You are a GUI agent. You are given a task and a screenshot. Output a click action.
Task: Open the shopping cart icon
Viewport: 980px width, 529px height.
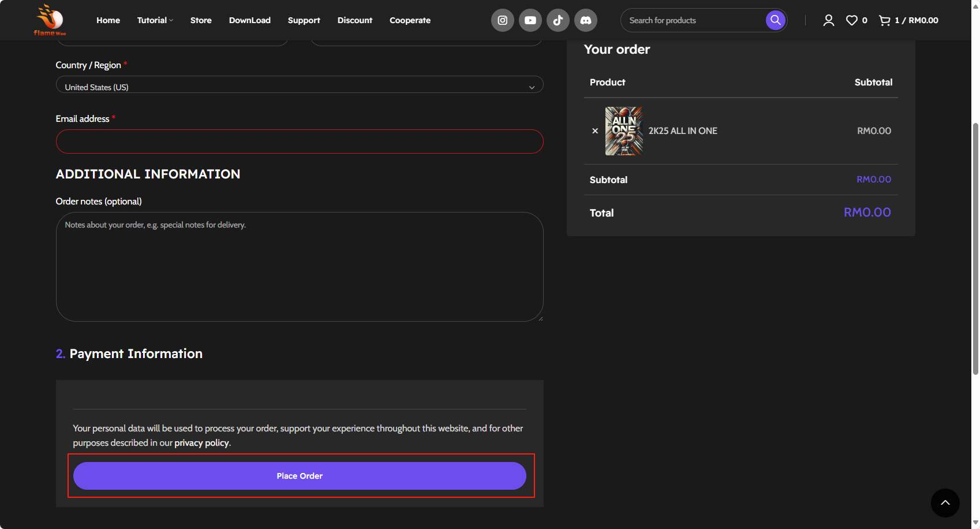(x=884, y=20)
